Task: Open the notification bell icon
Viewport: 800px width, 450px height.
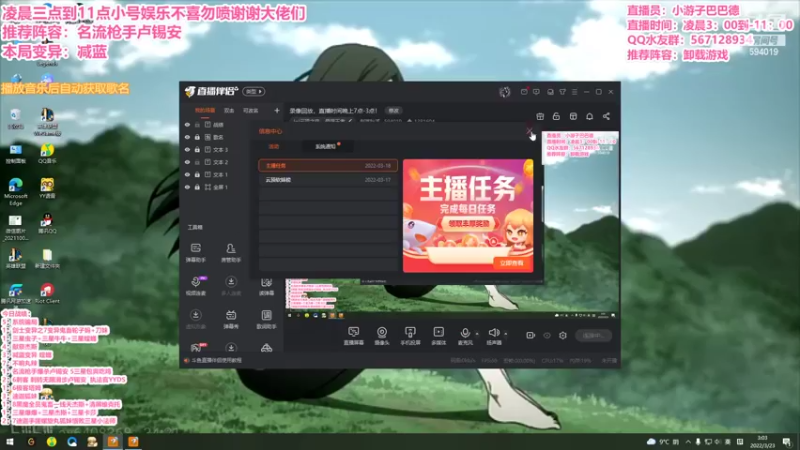Action: pos(589,116)
